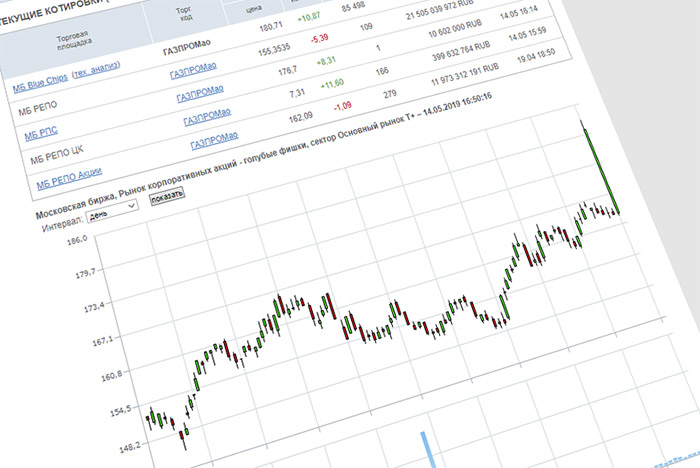
Task: Open the МБ Blue Chips link
Action: (33, 86)
